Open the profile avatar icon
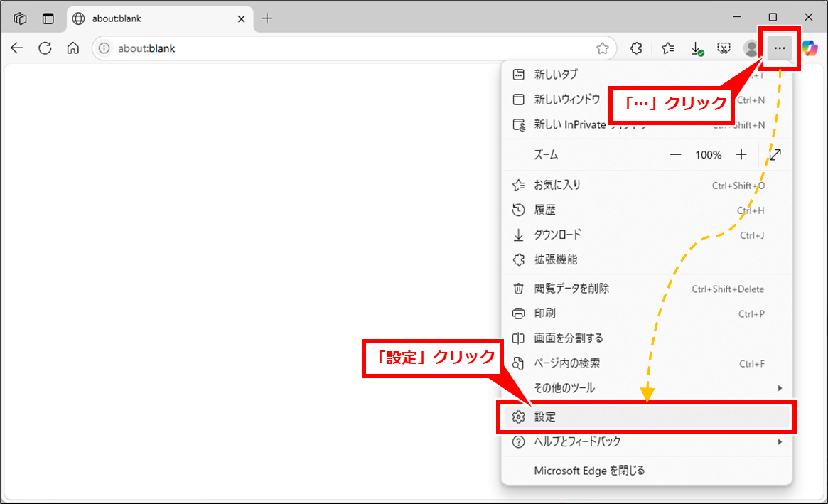The width and height of the screenshot is (828, 504). click(x=751, y=48)
